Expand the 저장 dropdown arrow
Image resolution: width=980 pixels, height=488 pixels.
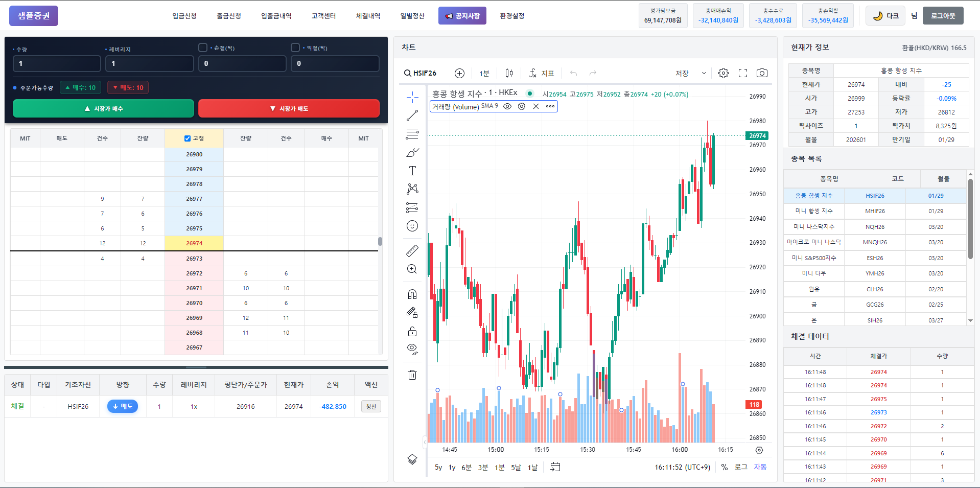tap(704, 73)
